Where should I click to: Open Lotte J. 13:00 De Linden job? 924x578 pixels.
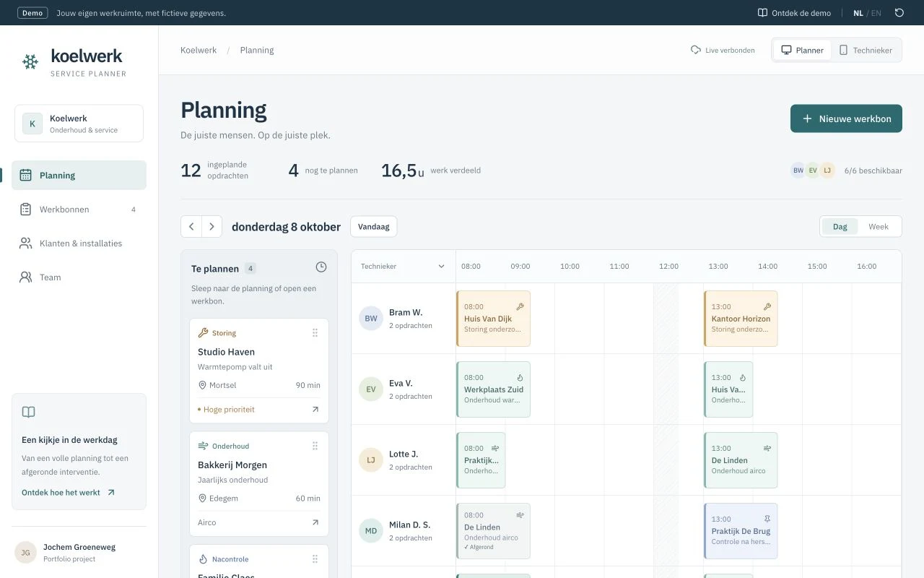point(741,460)
